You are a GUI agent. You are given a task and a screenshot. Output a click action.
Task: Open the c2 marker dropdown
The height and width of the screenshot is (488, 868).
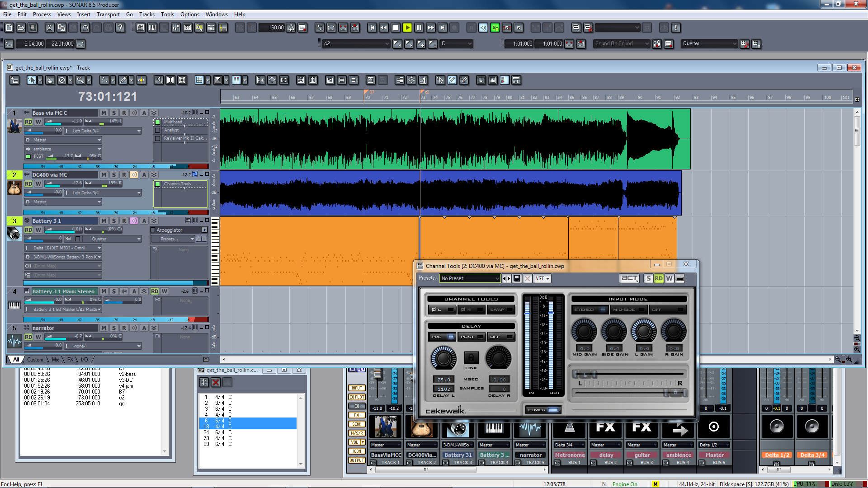tap(356, 44)
